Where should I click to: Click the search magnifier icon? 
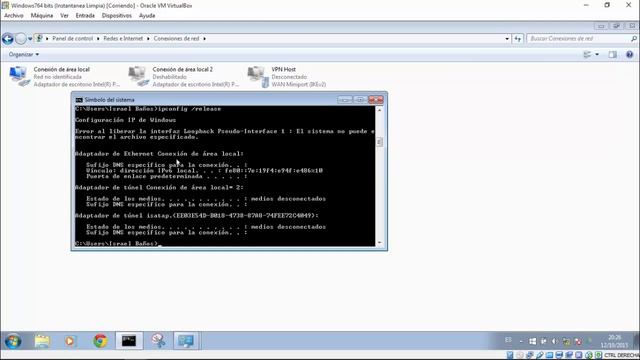tap(633, 38)
